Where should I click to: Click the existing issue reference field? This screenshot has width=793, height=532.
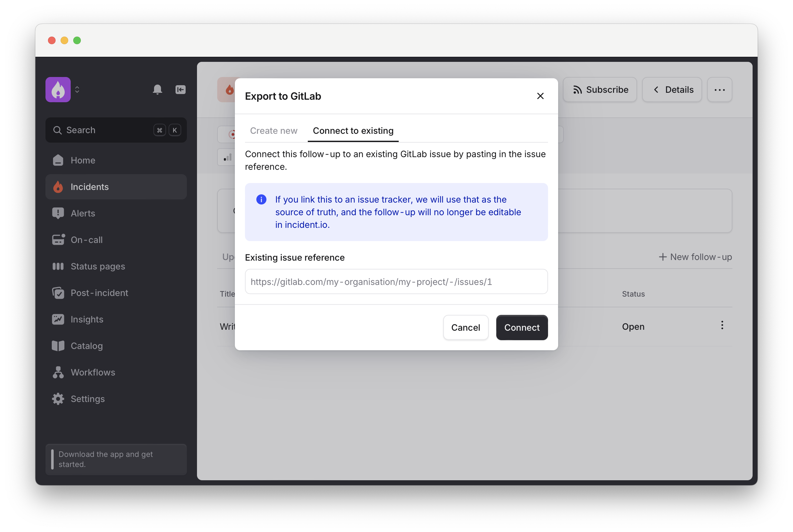(x=396, y=281)
